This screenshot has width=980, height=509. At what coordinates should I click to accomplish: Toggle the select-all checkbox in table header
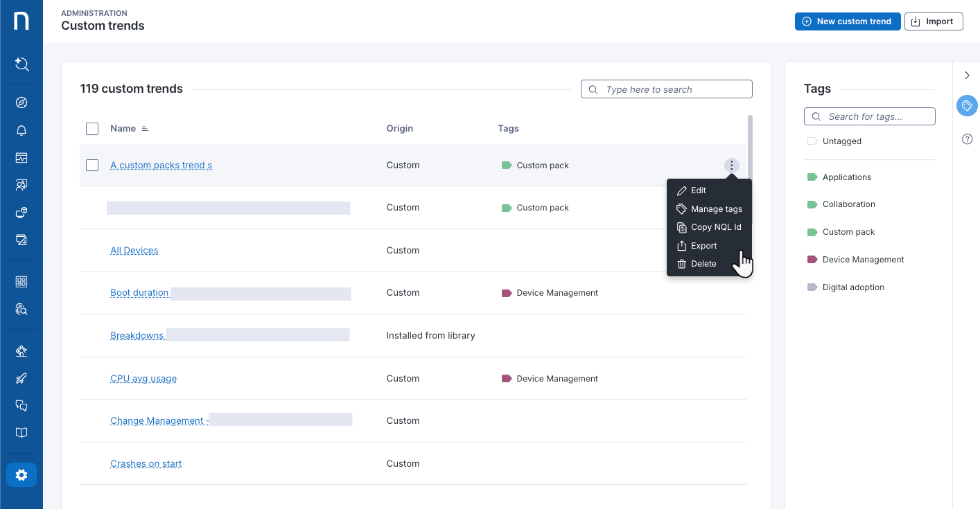(x=92, y=129)
